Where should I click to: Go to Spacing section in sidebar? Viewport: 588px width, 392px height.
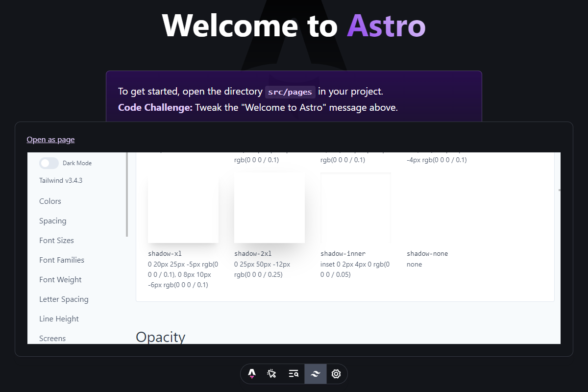(x=52, y=221)
